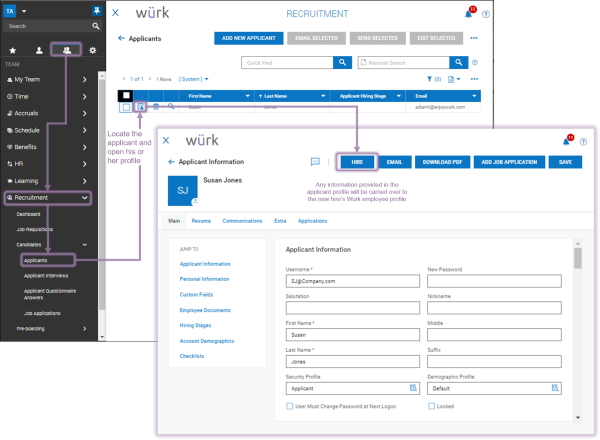Screen dimensions: 600x440
Task: Expand the Time menu
Action: pyautogui.click(x=85, y=97)
